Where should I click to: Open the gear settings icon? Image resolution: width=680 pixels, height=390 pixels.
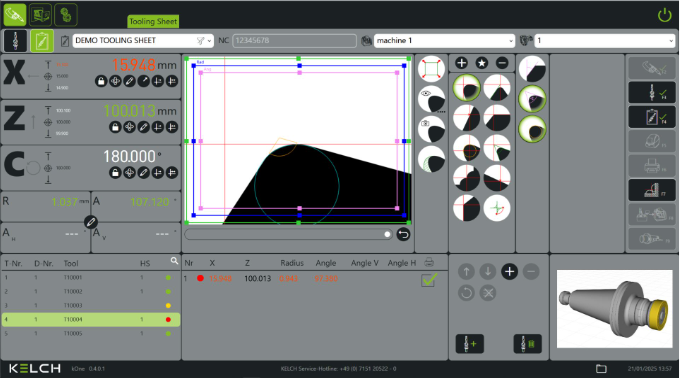pos(66,15)
